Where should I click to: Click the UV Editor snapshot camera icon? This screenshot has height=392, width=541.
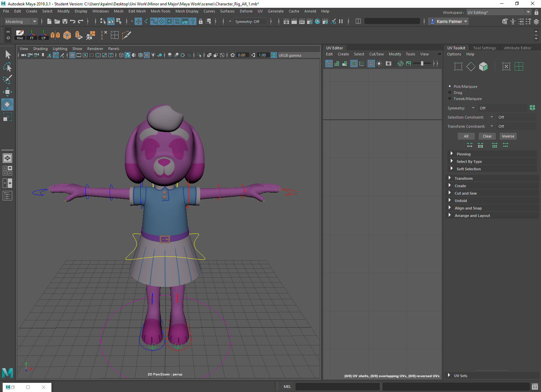click(389, 64)
